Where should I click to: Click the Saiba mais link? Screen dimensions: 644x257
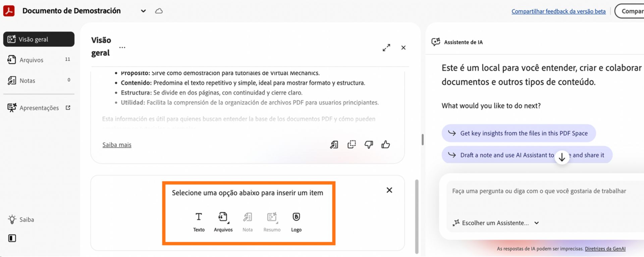tap(117, 145)
